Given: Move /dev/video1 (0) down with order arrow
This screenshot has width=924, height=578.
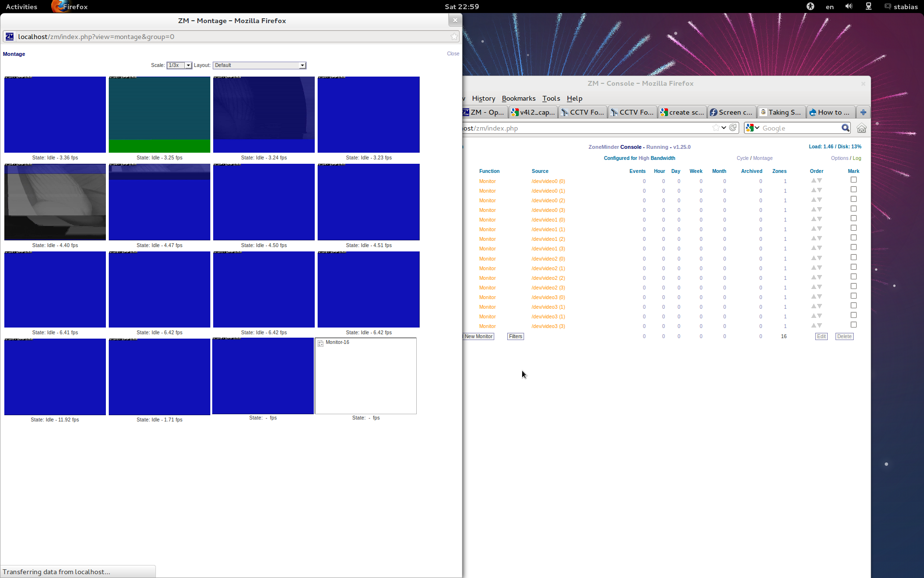Looking at the screenshot, I should pos(820,219).
